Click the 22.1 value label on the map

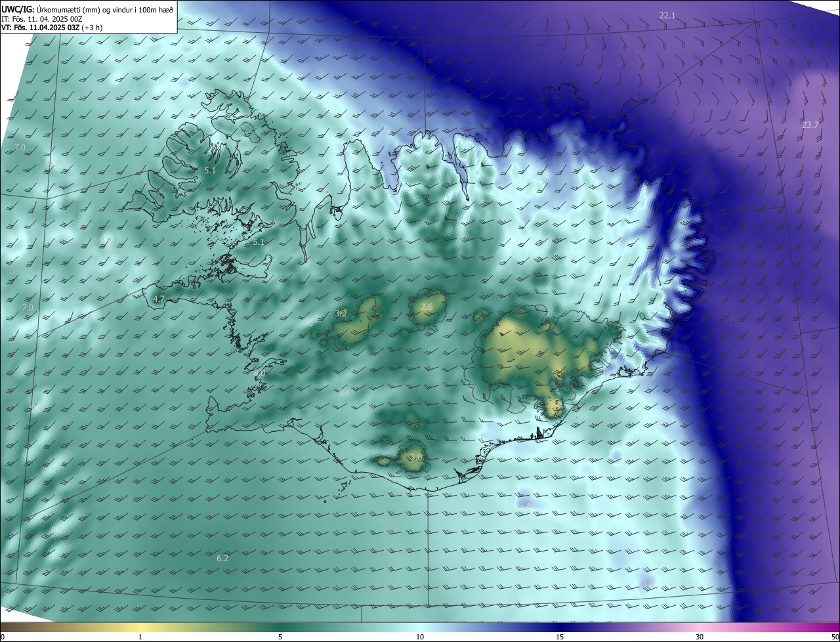tap(667, 15)
